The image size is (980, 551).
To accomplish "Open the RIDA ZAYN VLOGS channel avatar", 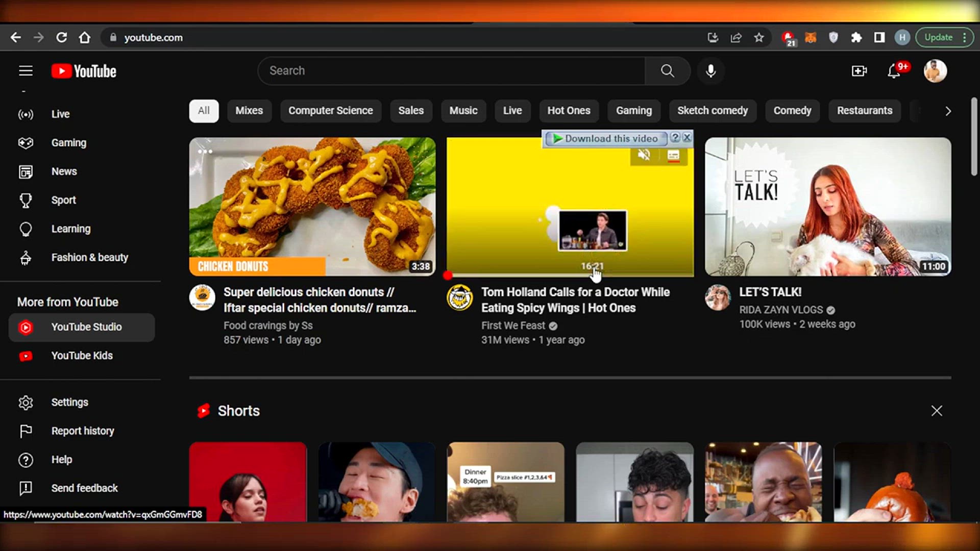I will click(x=718, y=297).
